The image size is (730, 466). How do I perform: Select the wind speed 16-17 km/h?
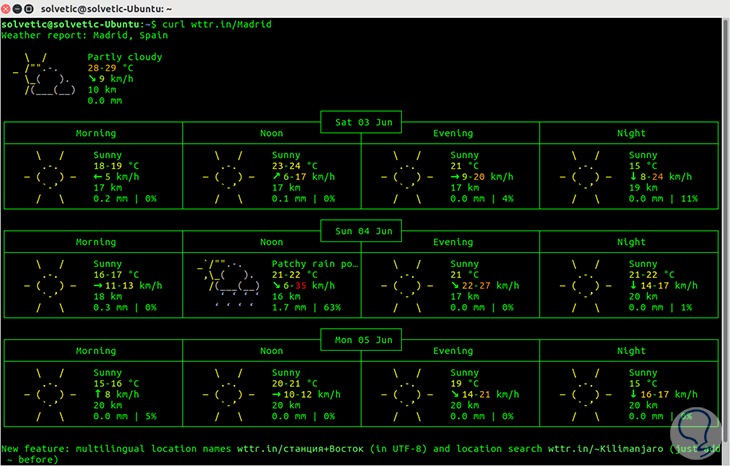tap(663, 395)
